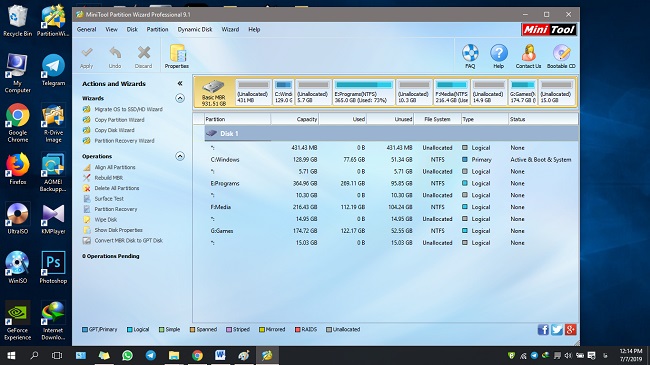The width and height of the screenshot is (650, 365).
Task: Select the Basic MBR disk icon in map
Action: click(213, 92)
